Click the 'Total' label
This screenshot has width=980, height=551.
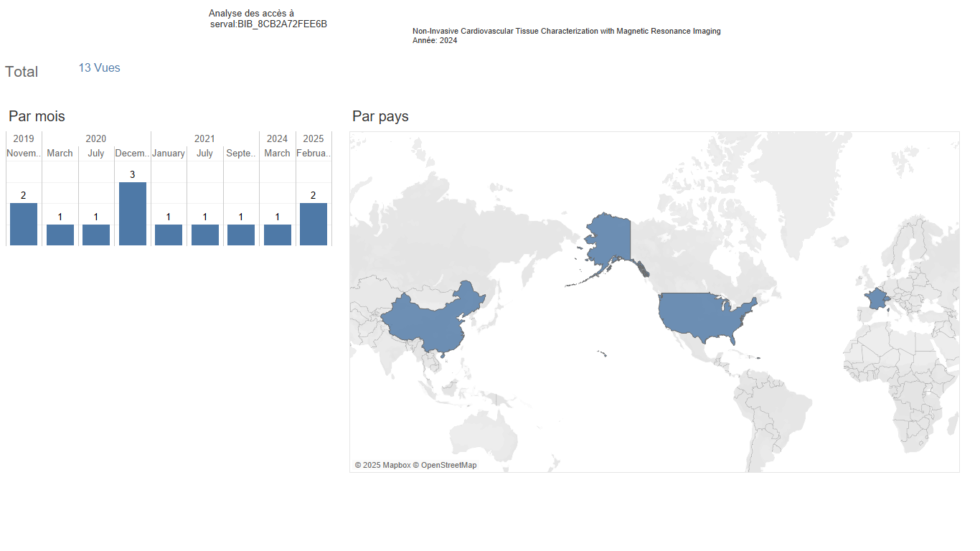point(22,72)
